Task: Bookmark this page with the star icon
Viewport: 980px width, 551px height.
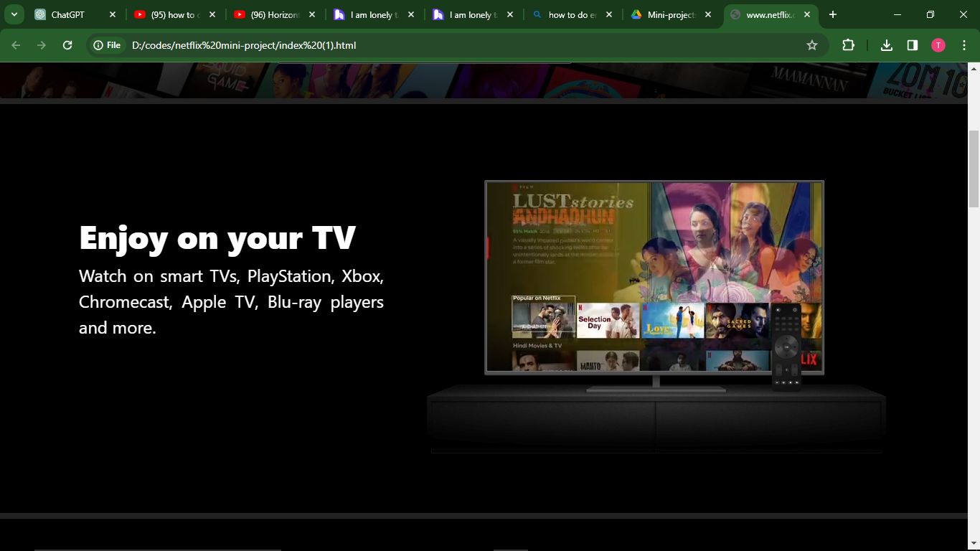Action: pyautogui.click(x=812, y=45)
